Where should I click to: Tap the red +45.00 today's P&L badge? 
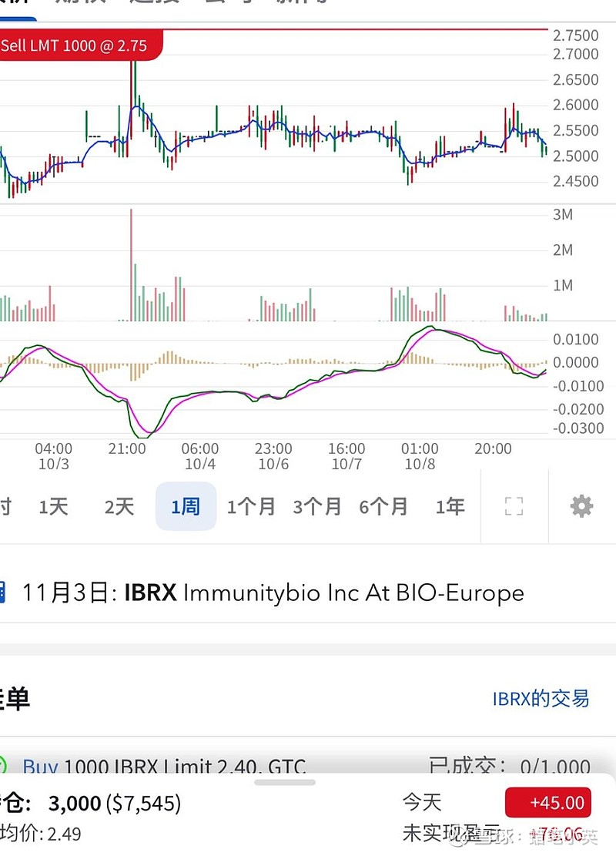[x=547, y=802]
